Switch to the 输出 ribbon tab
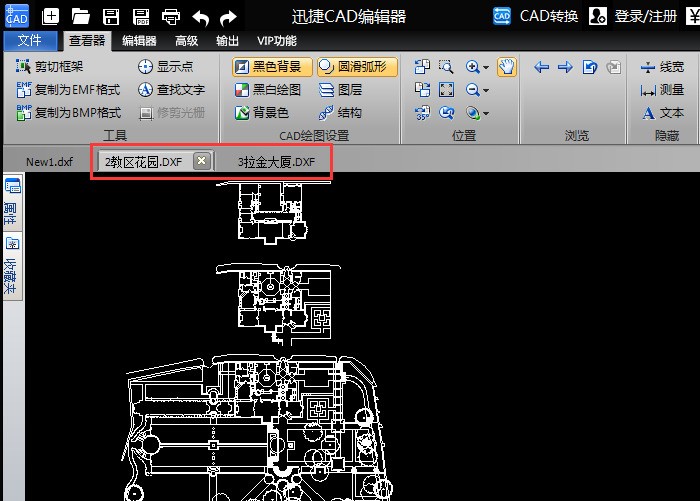This screenshot has height=501, width=700. point(227,41)
